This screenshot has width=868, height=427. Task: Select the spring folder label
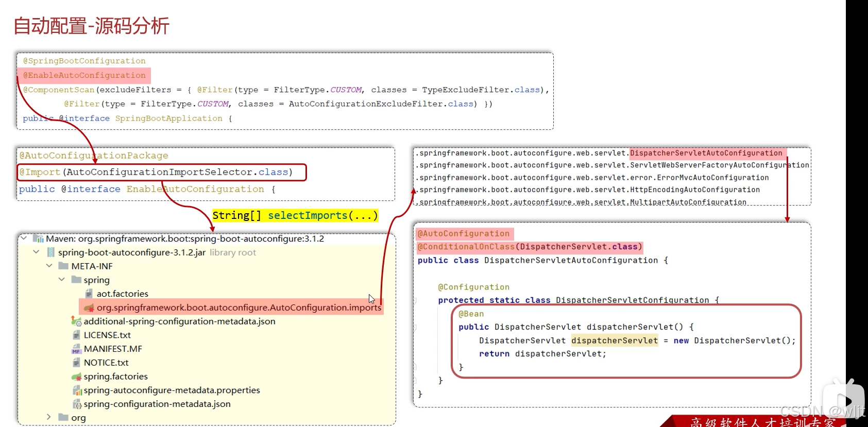pyautogui.click(x=96, y=280)
